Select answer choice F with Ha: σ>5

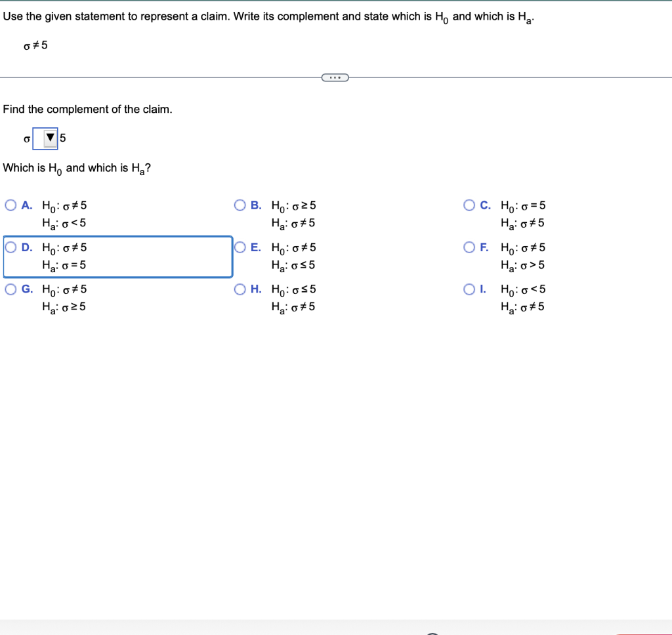pyautogui.click(x=469, y=247)
